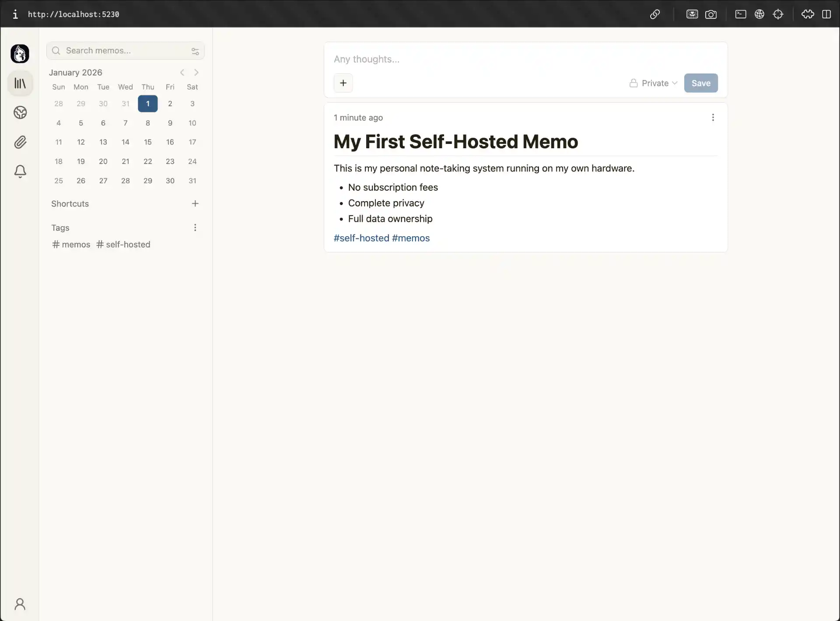Save the new memo
This screenshot has height=621, width=840.
[x=700, y=83]
